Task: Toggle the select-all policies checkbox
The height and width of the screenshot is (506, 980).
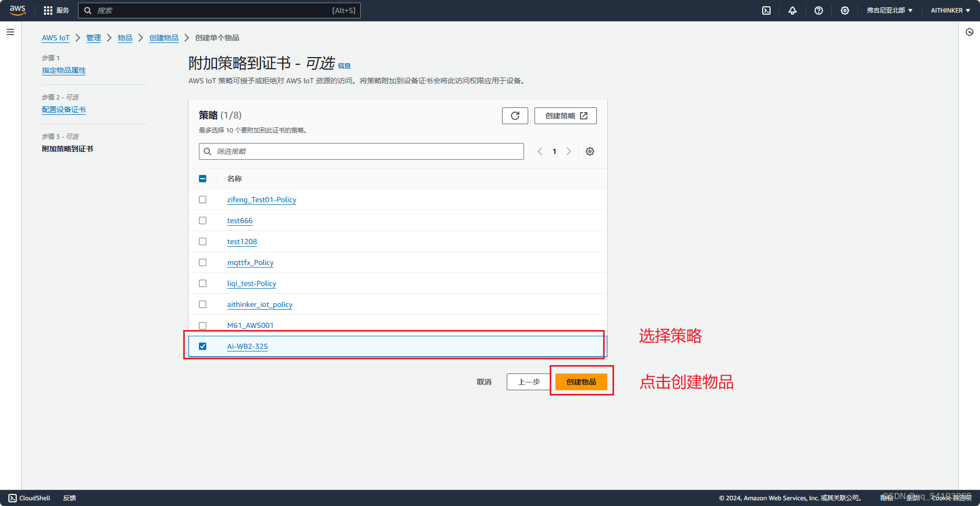Action: click(203, 179)
